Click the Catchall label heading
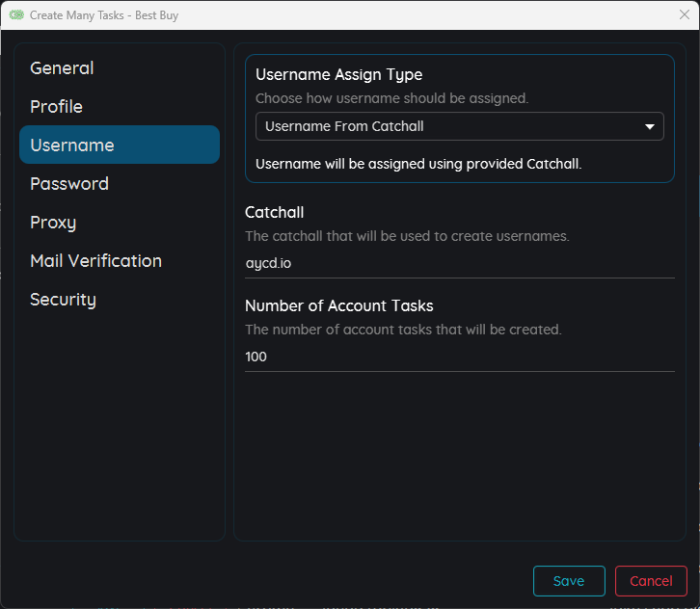The image size is (700, 609). [275, 212]
